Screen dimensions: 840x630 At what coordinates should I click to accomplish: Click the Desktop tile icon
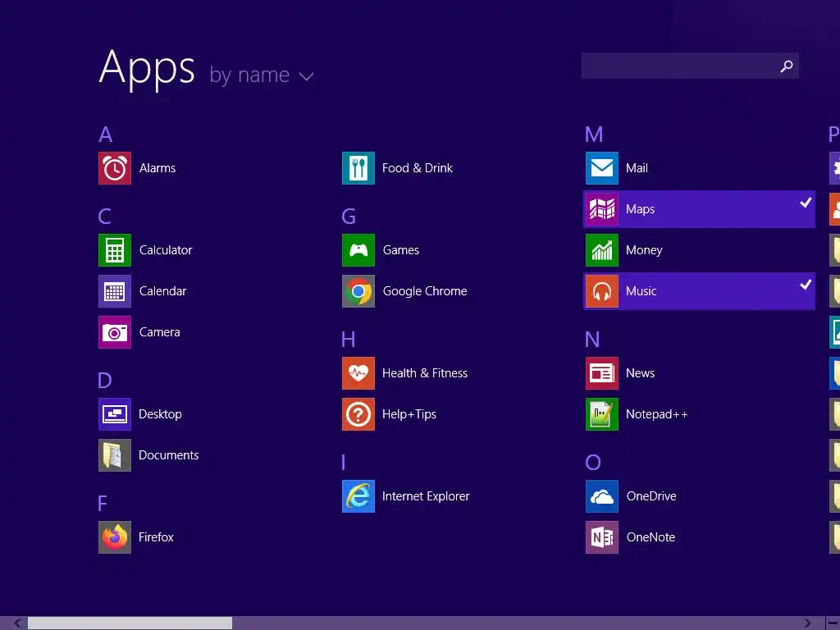point(115,414)
